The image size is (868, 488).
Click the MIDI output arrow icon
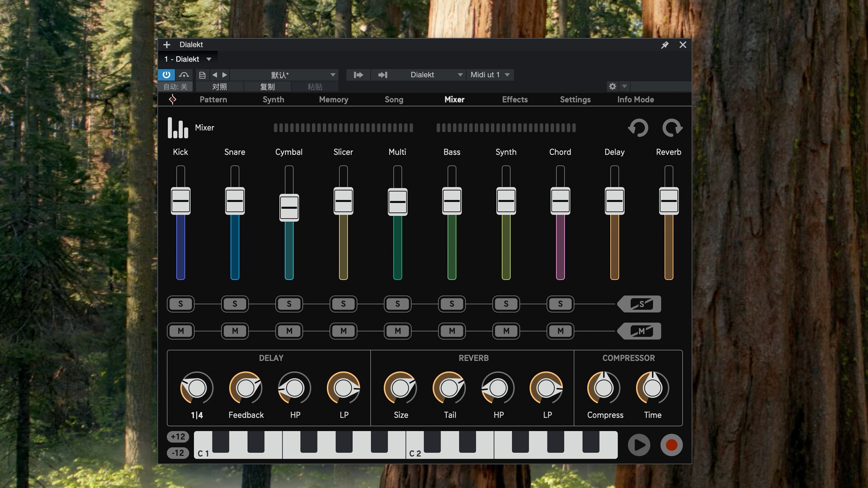point(383,75)
